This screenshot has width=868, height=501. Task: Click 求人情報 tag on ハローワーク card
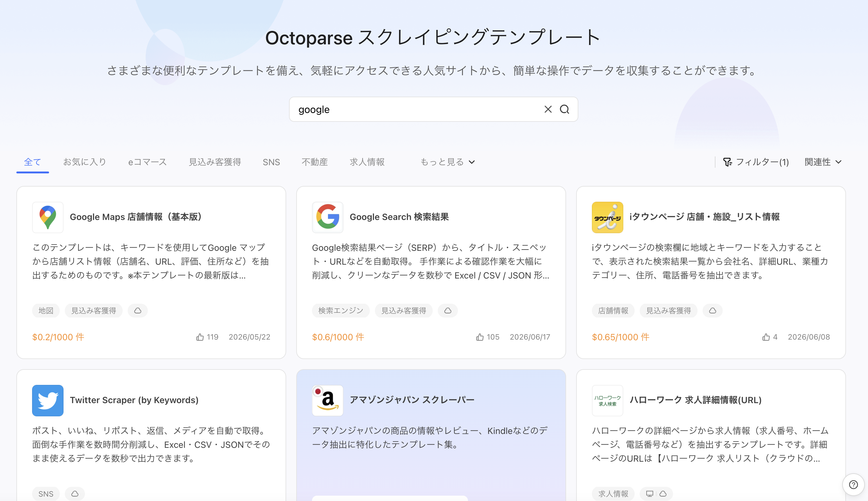tap(613, 494)
